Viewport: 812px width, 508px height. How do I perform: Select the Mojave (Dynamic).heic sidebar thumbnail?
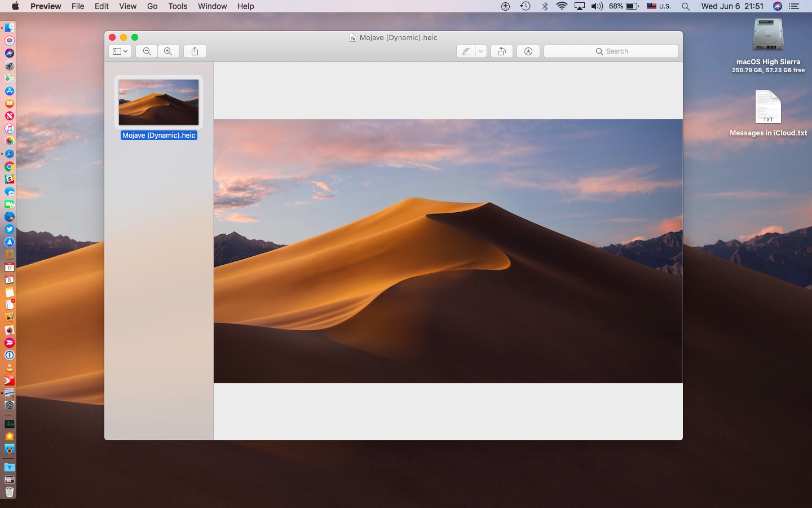(158, 102)
